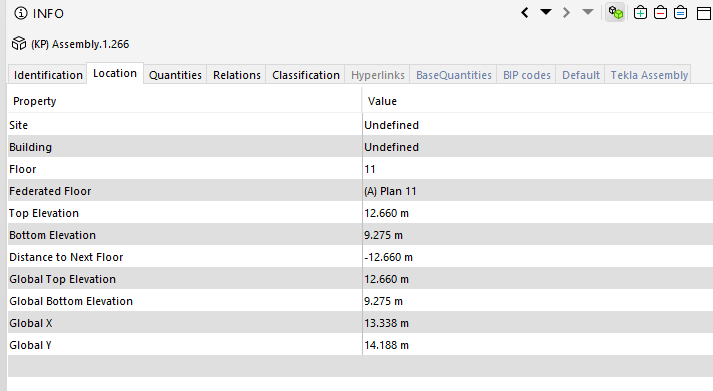Set selection basket (blue equals icon)
The width and height of the screenshot is (713, 391).
680,13
